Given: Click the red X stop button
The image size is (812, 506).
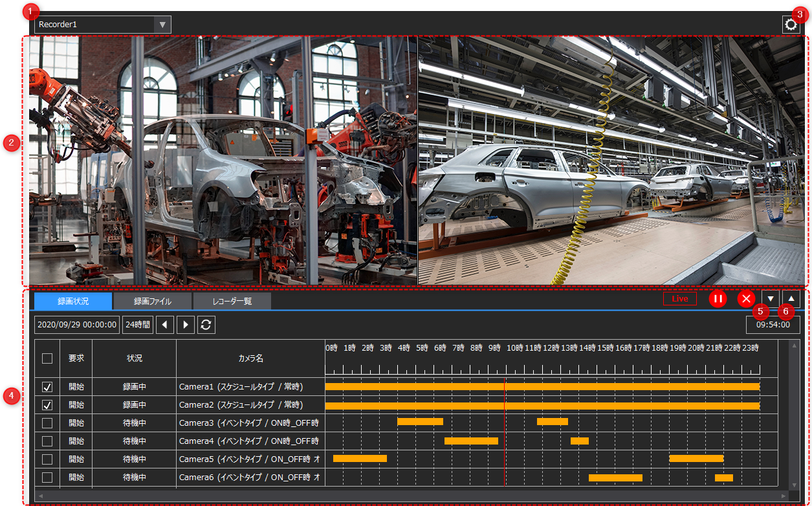Looking at the screenshot, I should [x=746, y=299].
